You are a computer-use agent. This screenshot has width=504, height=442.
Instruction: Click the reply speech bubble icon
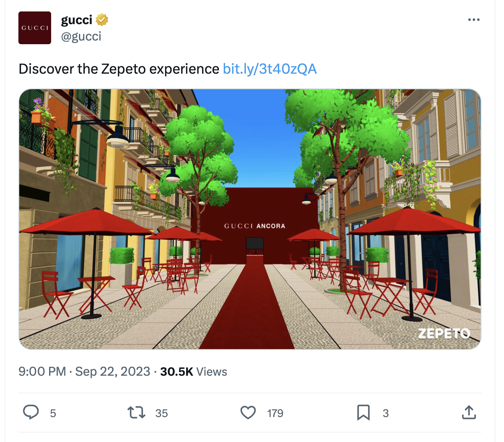coord(31,413)
